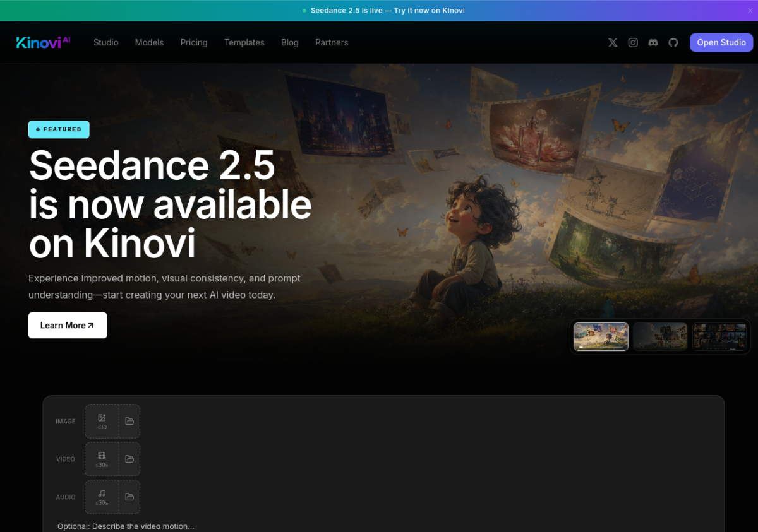Viewport: 758px width, 532px height.
Task: Select the second hero slide thumbnail
Action: click(660, 336)
